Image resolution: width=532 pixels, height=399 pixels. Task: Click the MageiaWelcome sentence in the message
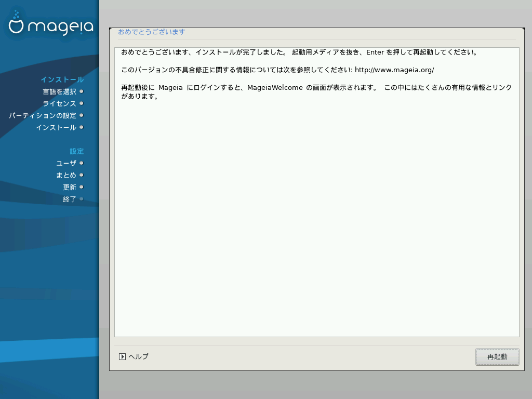tap(316, 92)
